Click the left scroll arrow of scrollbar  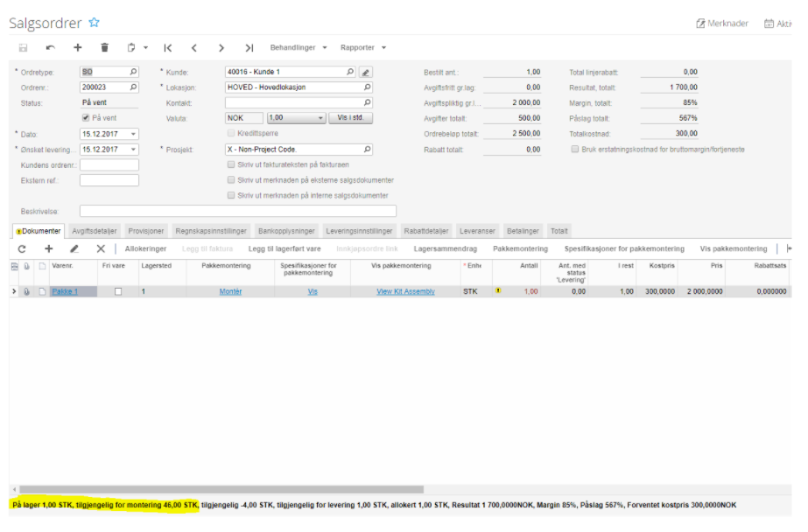pyautogui.click(x=14, y=489)
